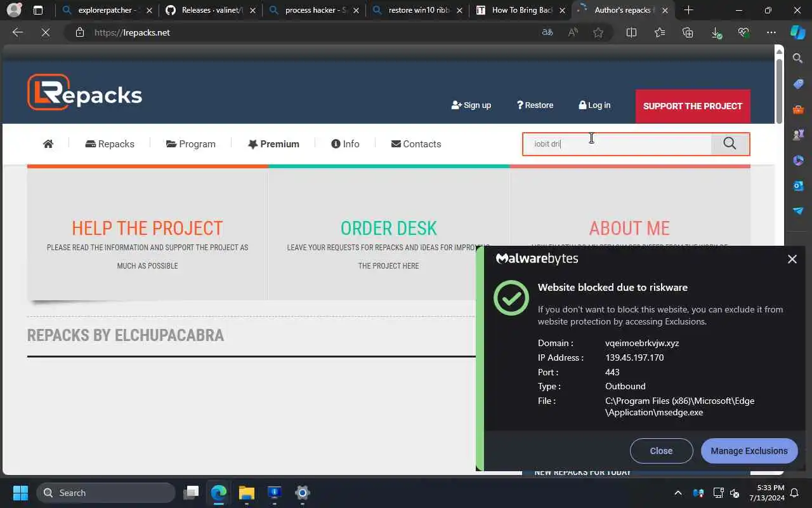This screenshot has width=812, height=508.
Task: Go to site home via house icon
Action: pos(48,144)
